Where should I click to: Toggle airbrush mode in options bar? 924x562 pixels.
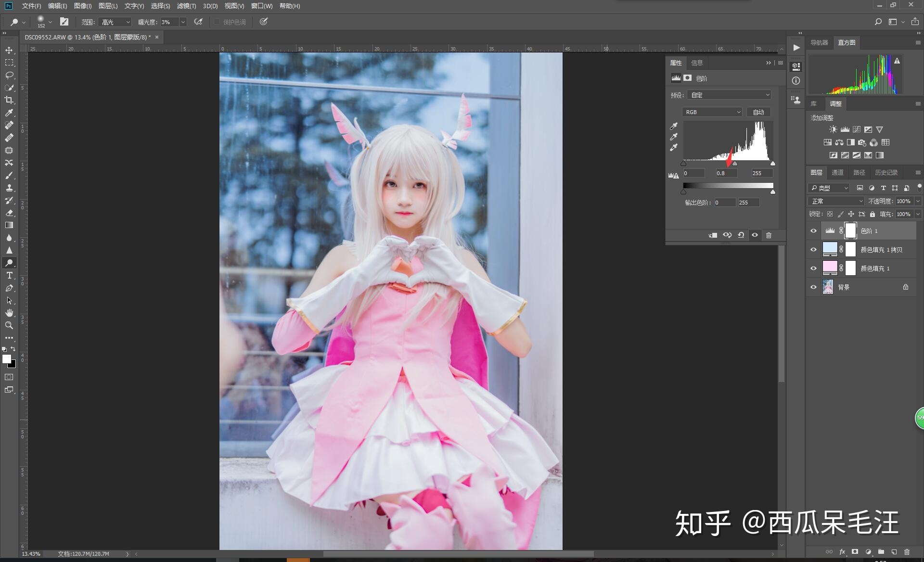tap(198, 22)
